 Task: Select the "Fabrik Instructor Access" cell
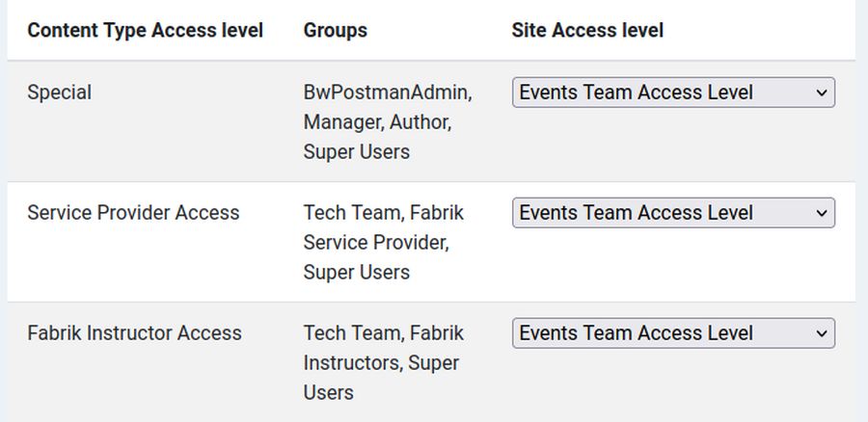tap(134, 333)
